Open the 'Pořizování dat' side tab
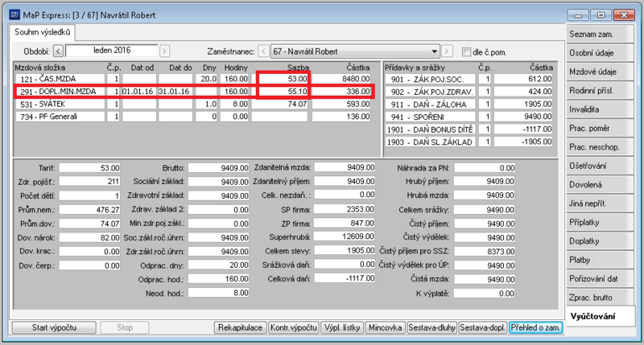 599,279
